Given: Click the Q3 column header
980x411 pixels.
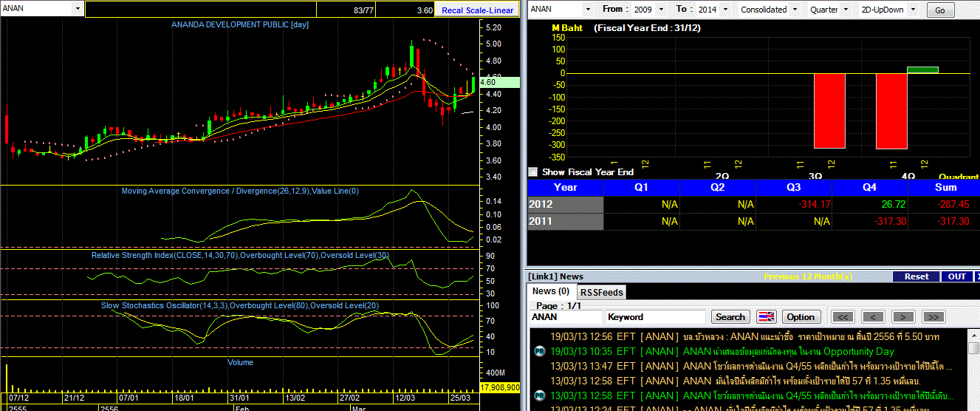Looking at the screenshot, I should click(794, 188).
